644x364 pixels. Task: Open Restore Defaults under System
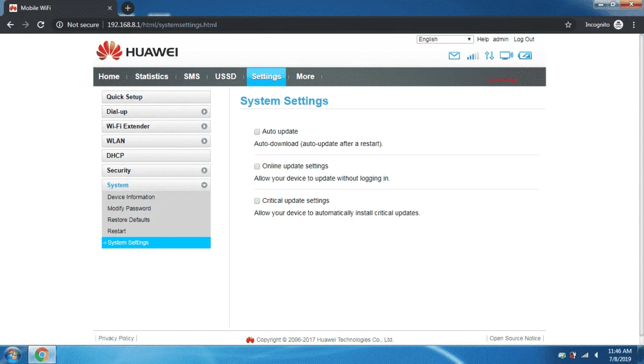[x=128, y=220]
